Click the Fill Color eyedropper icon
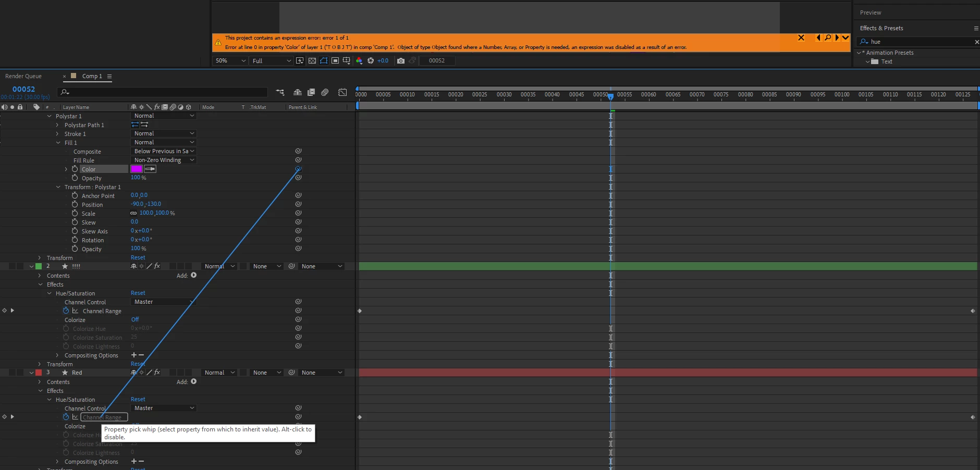 pyautogui.click(x=150, y=169)
